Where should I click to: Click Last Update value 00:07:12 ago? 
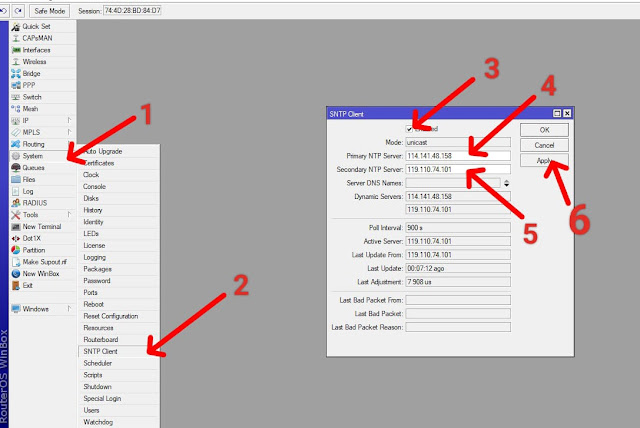pyautogui.click(x=458, y=268)
